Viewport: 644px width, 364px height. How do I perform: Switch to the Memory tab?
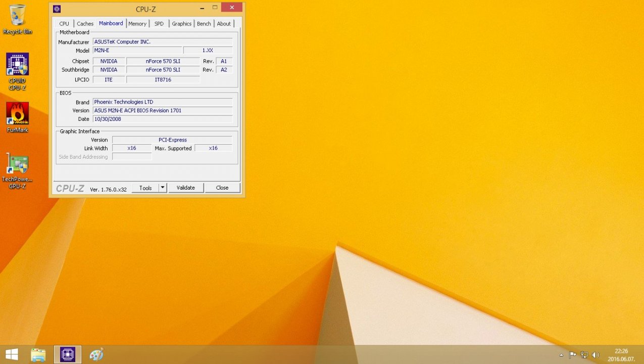coord(137,24)
